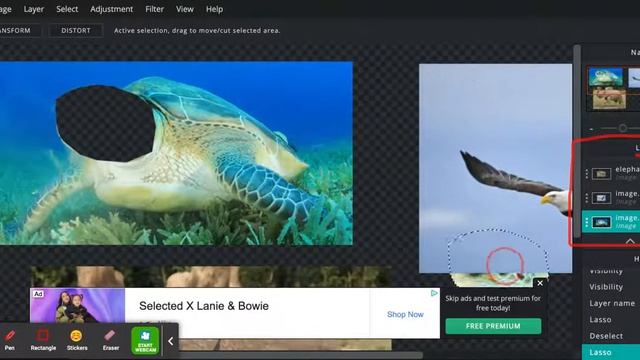Screen dimensions: 640x360
Task: Select the Eraser annotation tool
Action: click(111, 340)
